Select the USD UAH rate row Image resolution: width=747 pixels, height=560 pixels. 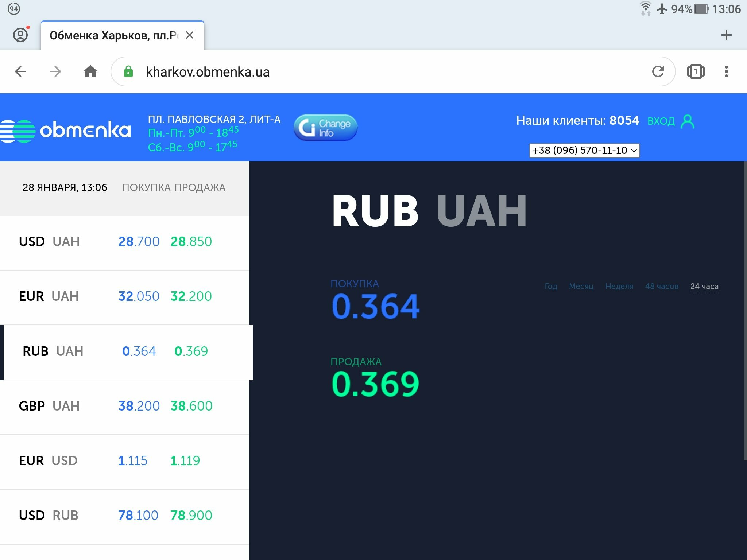(124, 242)
